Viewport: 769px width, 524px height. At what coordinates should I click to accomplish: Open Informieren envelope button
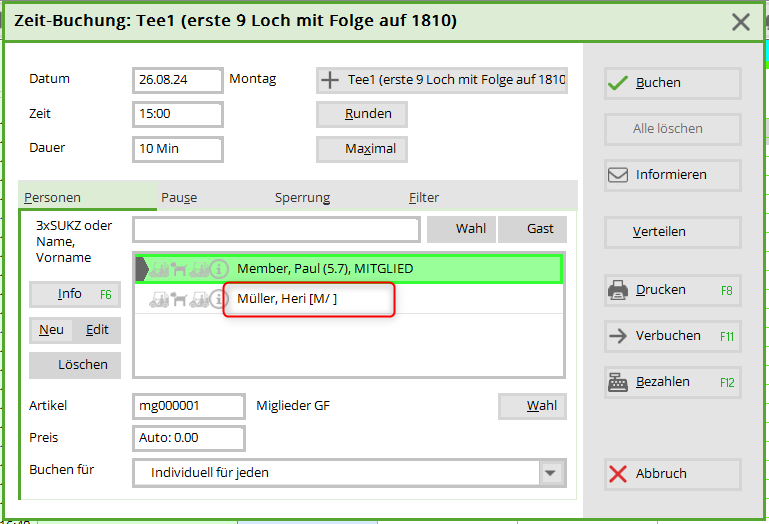[672, 175]
